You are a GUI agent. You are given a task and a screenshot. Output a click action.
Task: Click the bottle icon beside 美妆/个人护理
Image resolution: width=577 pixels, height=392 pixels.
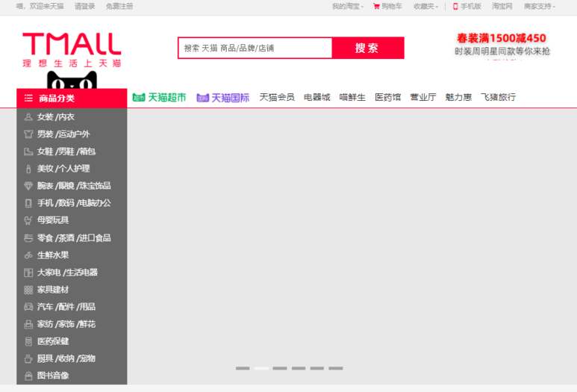28,169
